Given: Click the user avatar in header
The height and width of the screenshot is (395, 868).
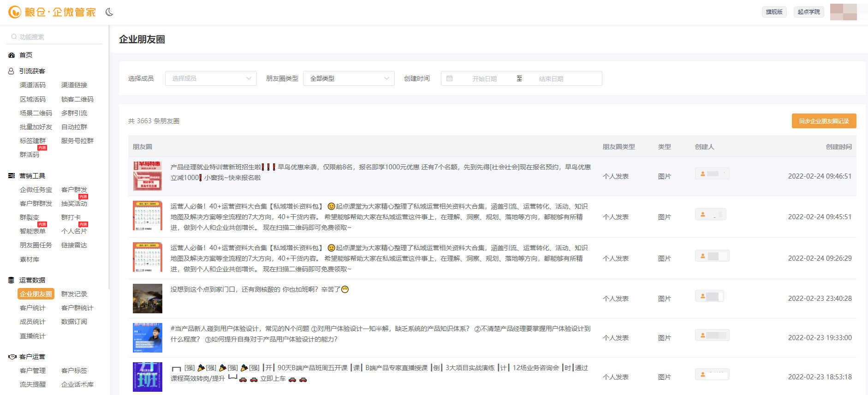Looking at the screenshot, I should tap(843, 12).
